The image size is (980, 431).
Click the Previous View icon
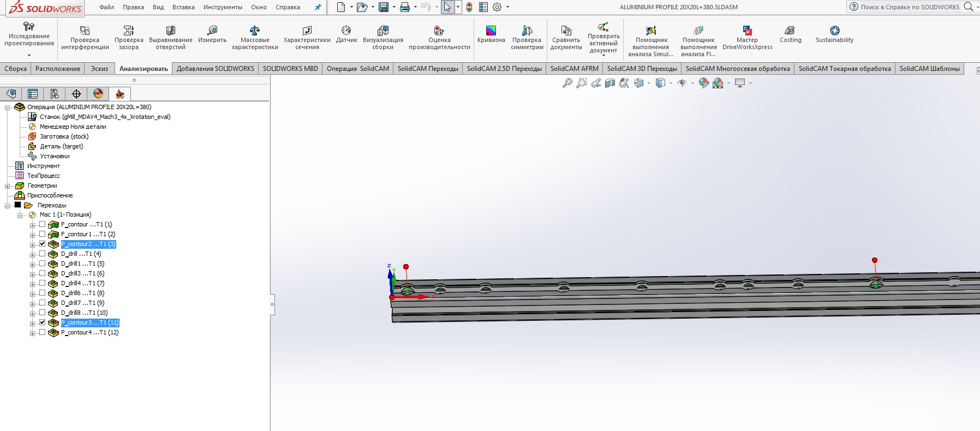pos(596,83)
